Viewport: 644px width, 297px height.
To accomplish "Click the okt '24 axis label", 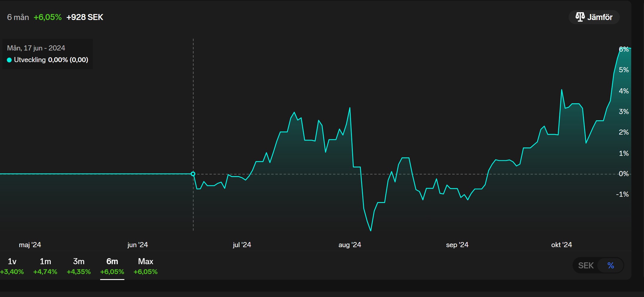I will click(561, 245).
